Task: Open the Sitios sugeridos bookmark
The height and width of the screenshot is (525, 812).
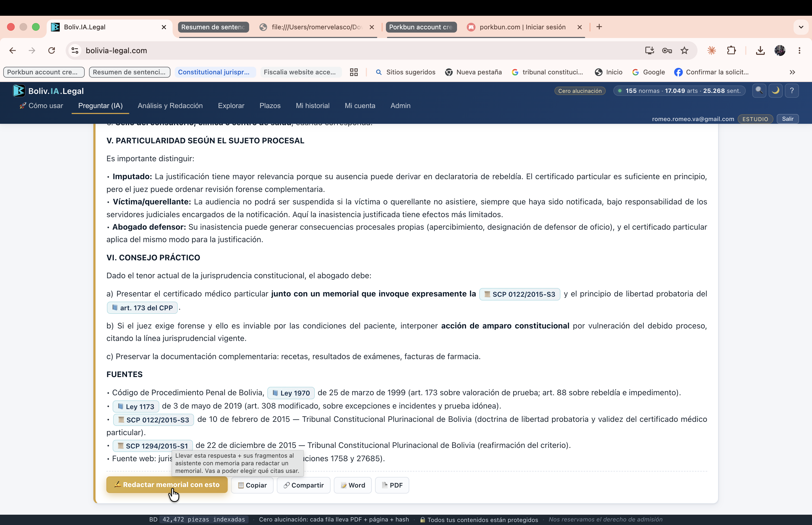Action: 405,72
